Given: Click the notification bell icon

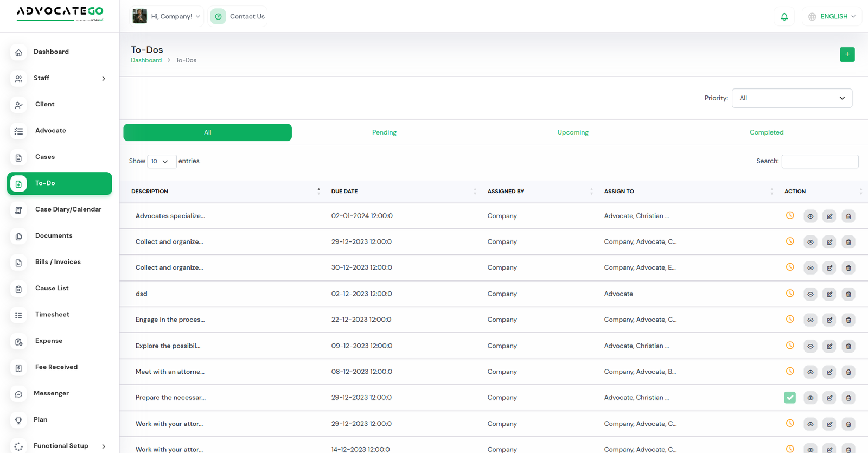Looking at the screenshot, I should point(784,17).
